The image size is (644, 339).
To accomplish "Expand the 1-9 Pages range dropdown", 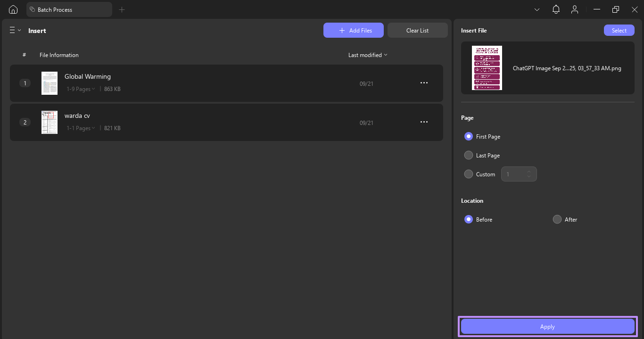I will click(x=81, y=89).
